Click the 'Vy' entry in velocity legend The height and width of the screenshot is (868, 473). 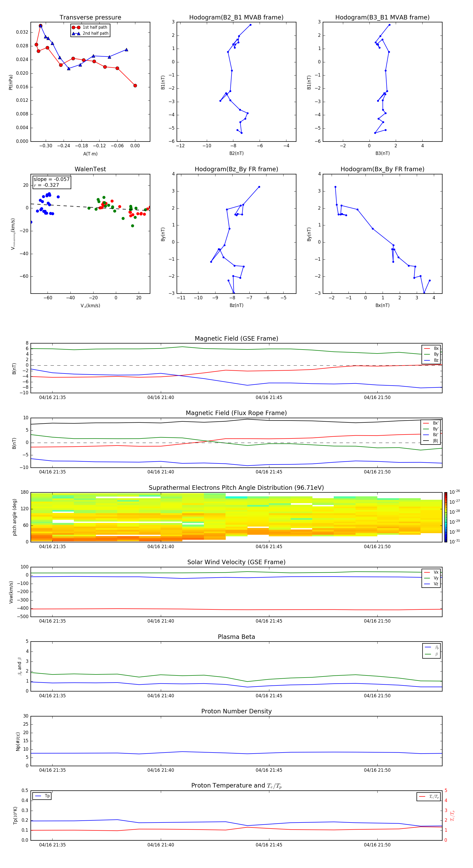click(431, 578)
